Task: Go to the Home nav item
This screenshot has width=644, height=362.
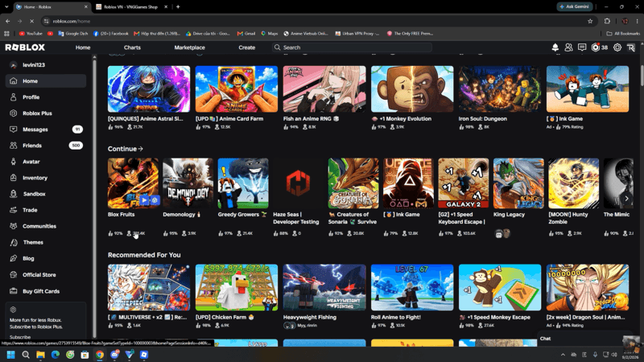Action: [83, 47]
